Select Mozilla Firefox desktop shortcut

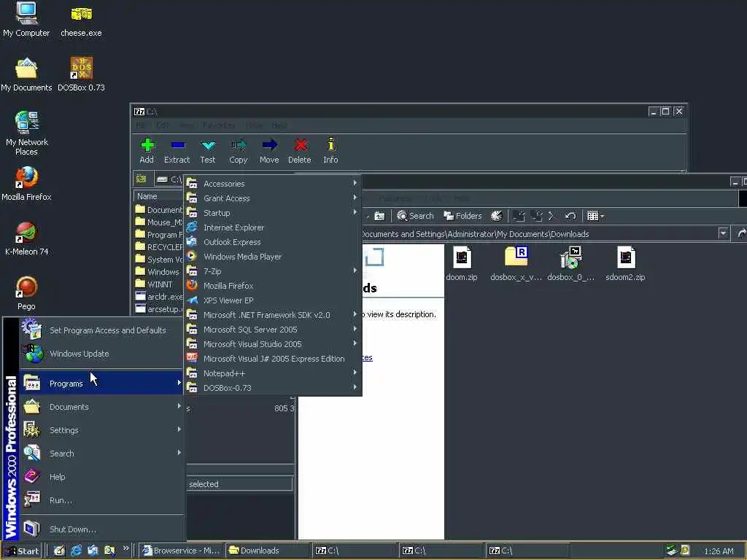[x=26, y=184]
